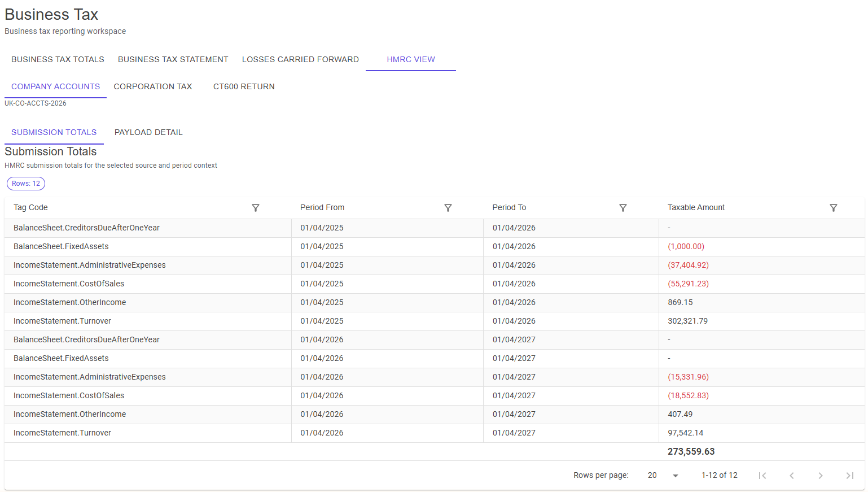Switch to the Business Tax Statement tab
The image size is (868, 492).
pyautogui.click(x=173, y=59)
